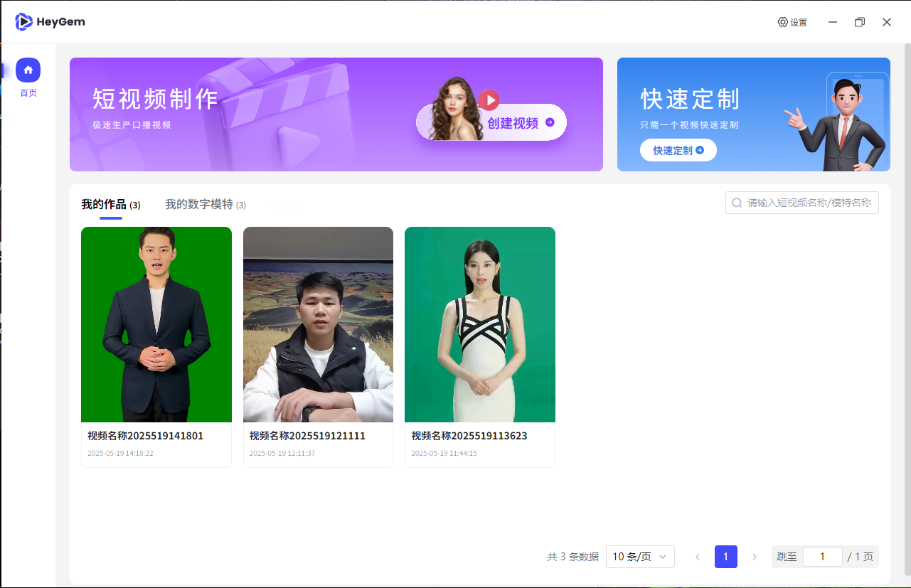Click the search magnifier icon
Viewport: 911px width, 588px height.
(737, 203)
